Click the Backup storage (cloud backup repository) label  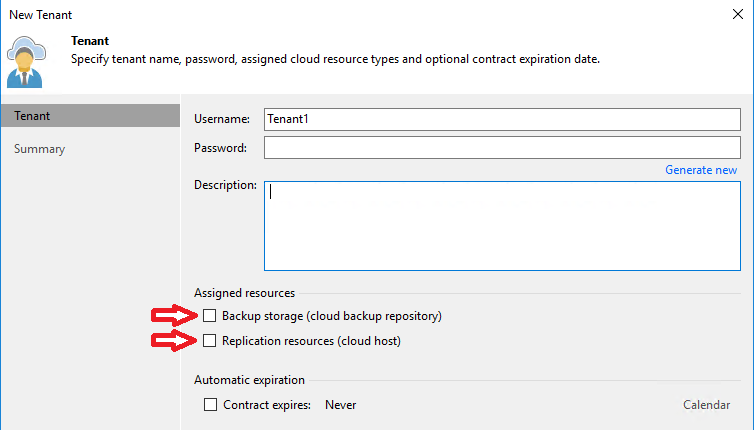pos(332,316)
